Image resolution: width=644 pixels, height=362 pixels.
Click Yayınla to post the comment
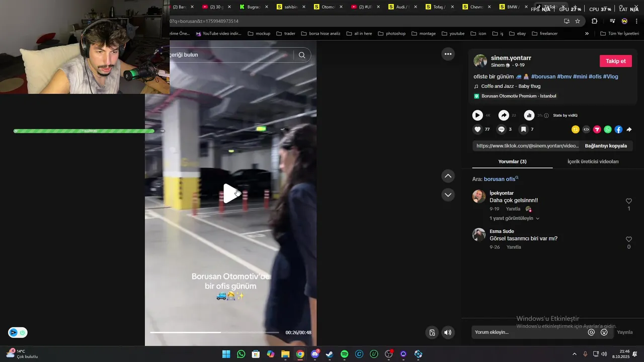[625, 332]
